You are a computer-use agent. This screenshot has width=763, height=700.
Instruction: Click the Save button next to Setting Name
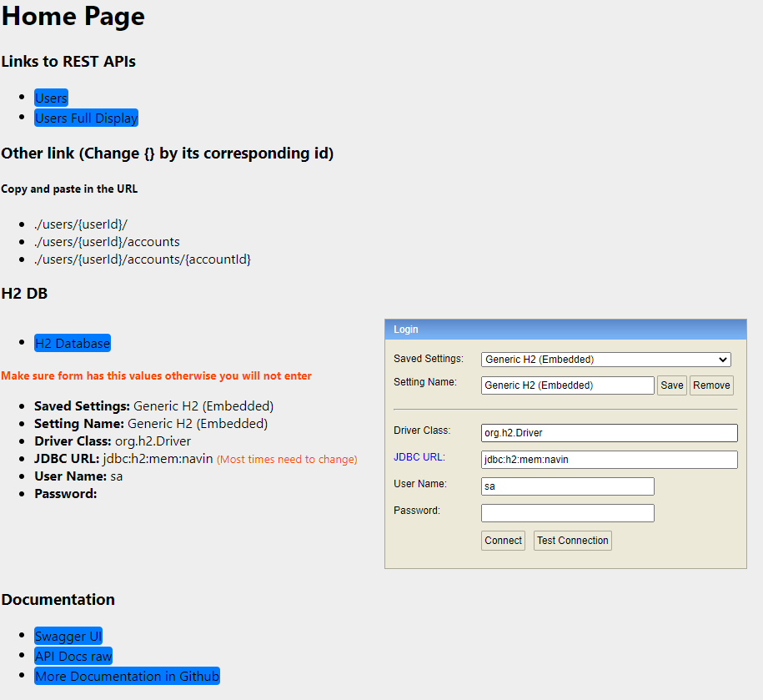point(671,385)
